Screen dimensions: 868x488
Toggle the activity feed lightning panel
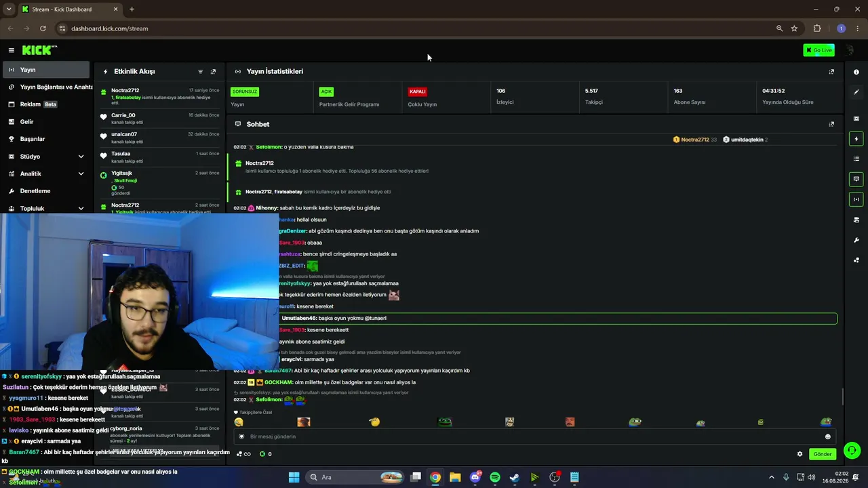(x=856, y=139)
